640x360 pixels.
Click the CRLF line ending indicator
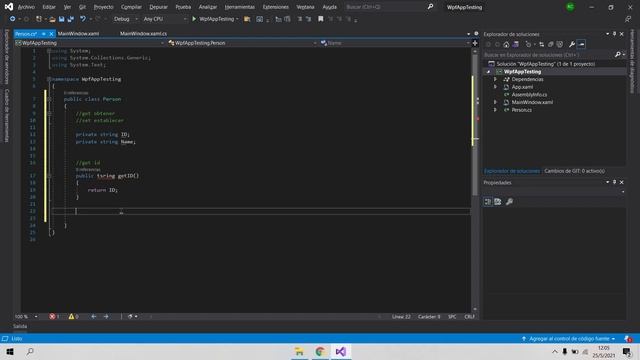[469, 316]
